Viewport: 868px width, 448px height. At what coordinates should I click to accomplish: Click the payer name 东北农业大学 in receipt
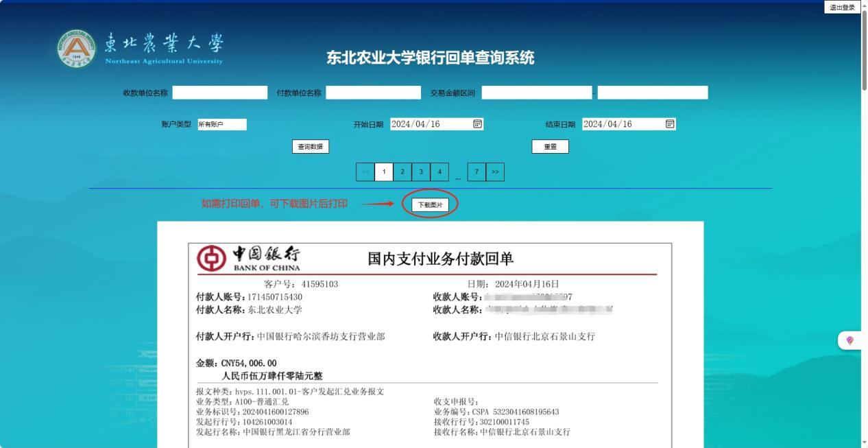pos(275,310)
